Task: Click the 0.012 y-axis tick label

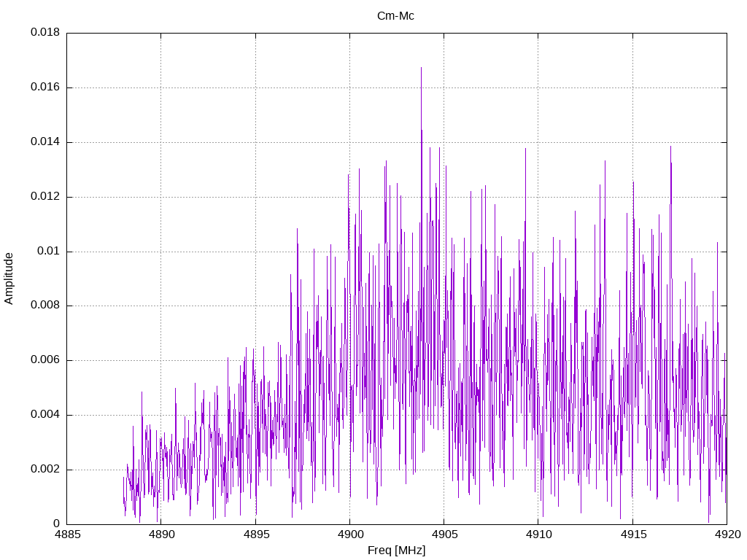Action: (x=45, y=197)
